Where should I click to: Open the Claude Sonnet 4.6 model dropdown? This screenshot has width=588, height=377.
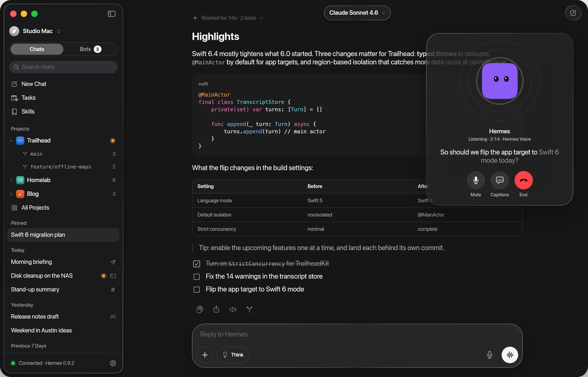tap(357, 13)
